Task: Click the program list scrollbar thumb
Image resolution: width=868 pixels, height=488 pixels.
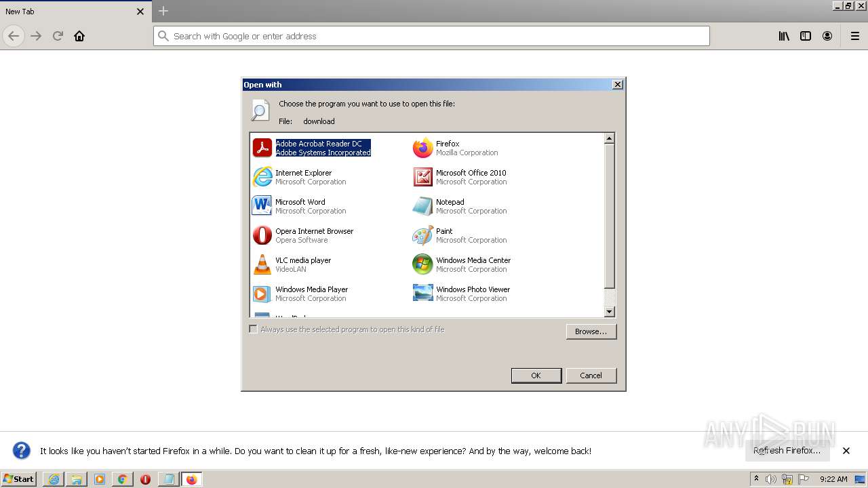Action: click(x=609, y=216)
